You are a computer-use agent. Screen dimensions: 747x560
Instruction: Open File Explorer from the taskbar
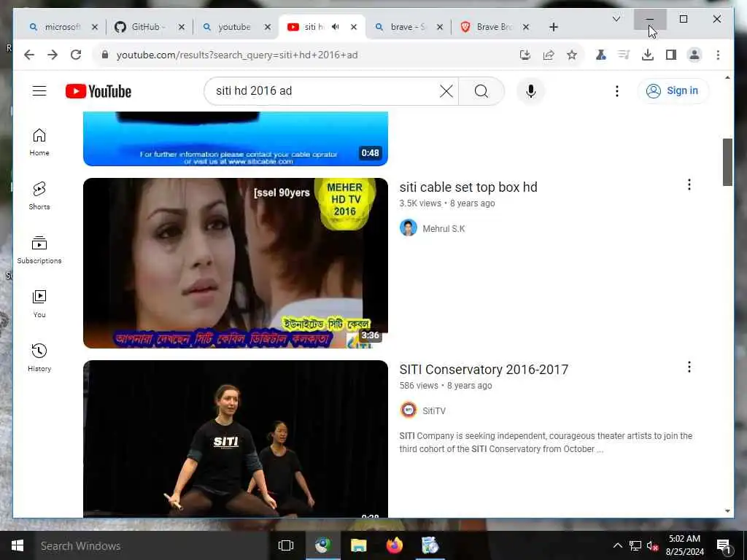[x=358, y=545]
